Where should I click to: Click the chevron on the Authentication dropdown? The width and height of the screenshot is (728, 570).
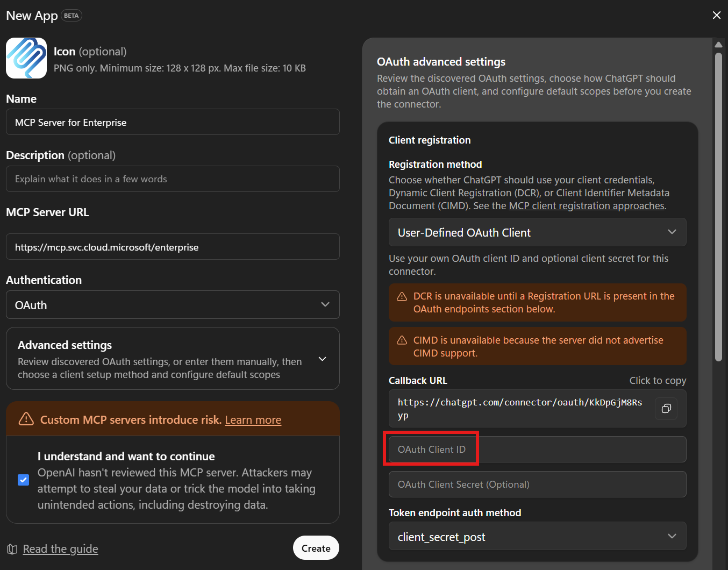(x=325, y=304)
